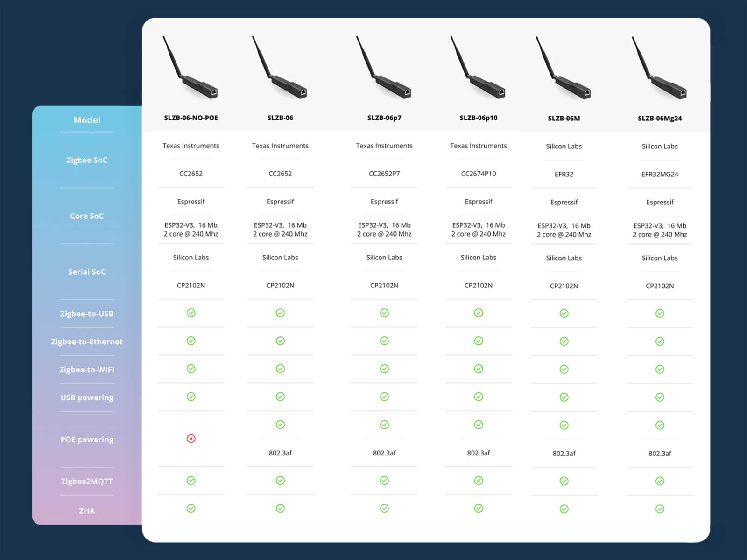The height and width of the screenshot is (560, 747).
Task: Click USB powering checkmark for SLZB-06M
Action: [564, 398]
